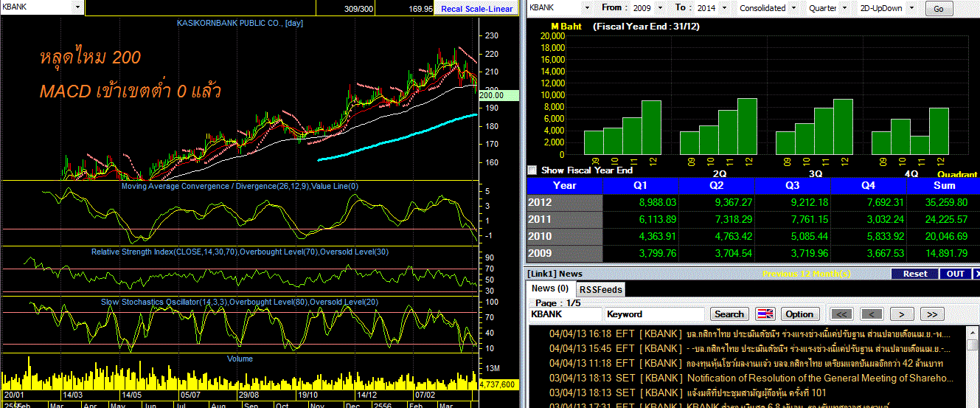Open the Quarter period dropdown

pos(844,8)
